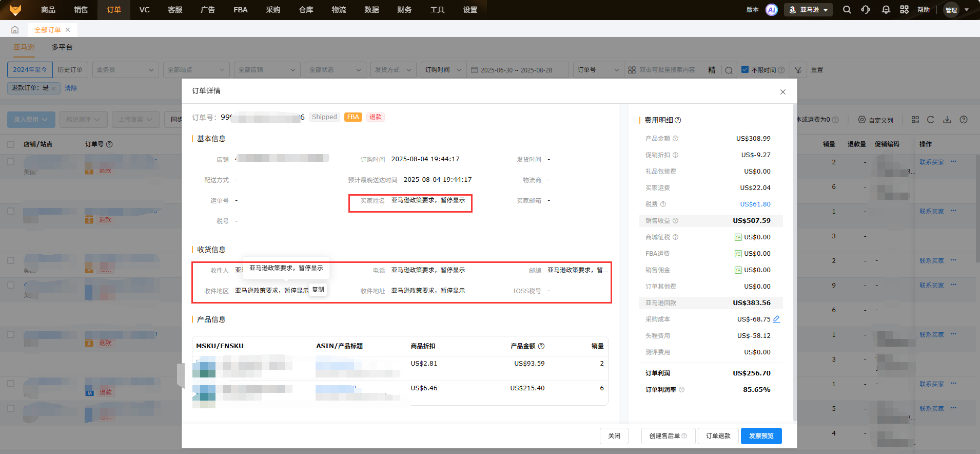The width and height of the screenshot is (980, 454).
Task: Click the magnifier icon in the order search box
Action: click(729, 70)
